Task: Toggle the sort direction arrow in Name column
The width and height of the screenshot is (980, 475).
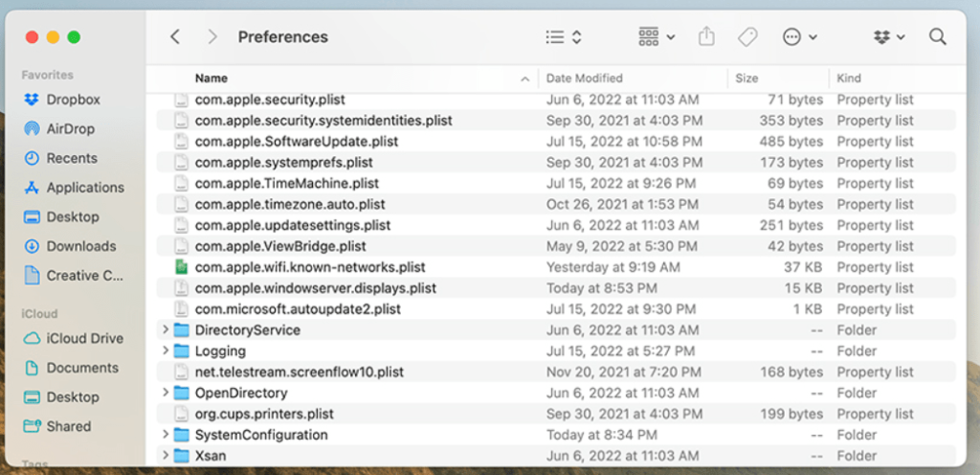Action: [525, 79]
